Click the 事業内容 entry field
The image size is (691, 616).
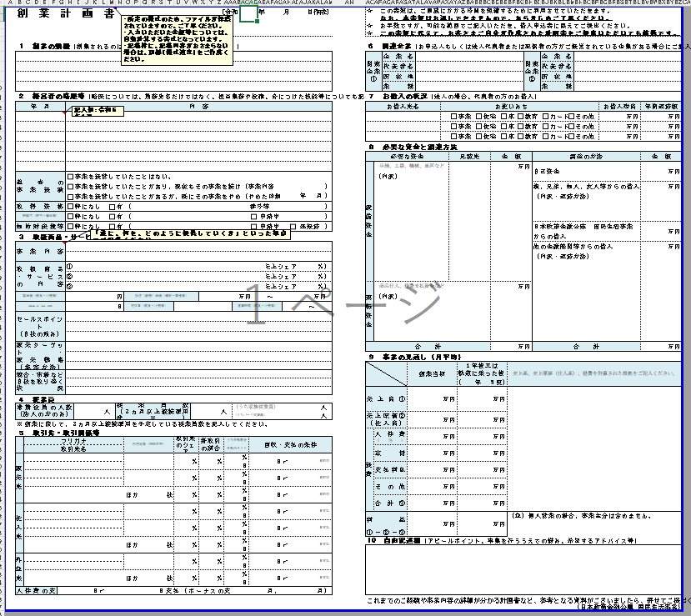[198, 251]
